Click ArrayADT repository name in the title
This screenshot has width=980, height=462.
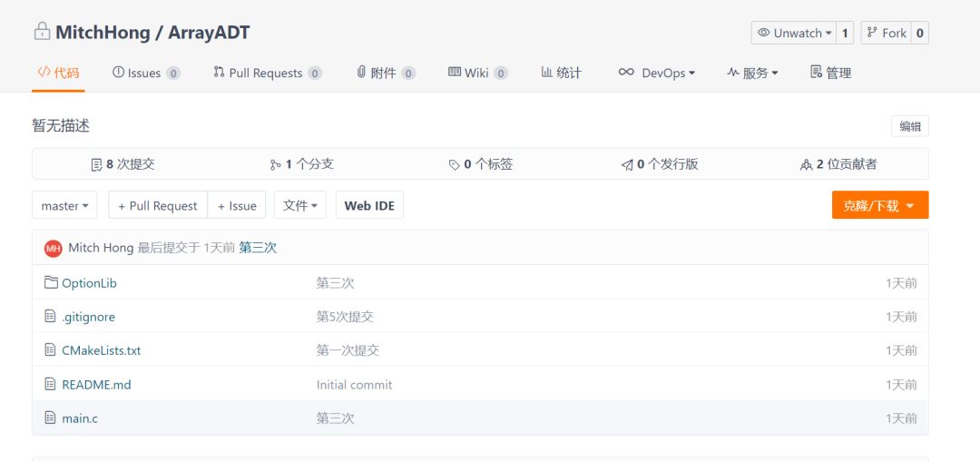tap(209, 32)
